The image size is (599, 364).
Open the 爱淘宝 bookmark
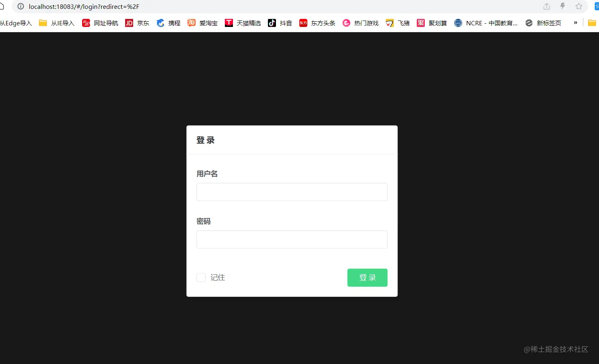[x=202, y=23]
